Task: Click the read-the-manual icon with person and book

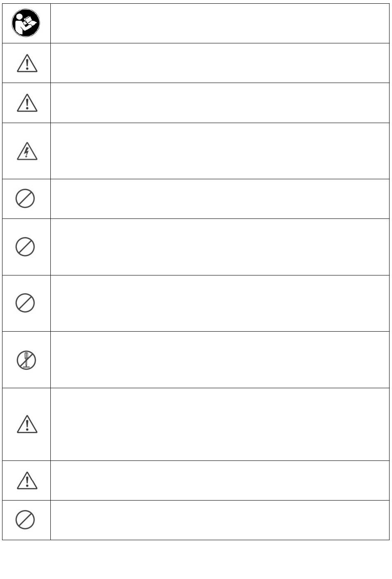Action: 26,23
